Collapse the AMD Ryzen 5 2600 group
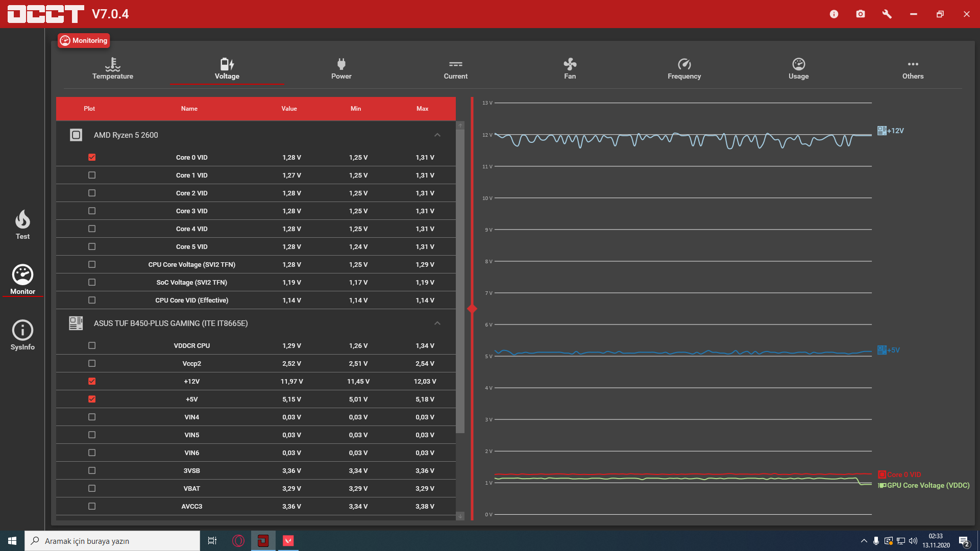This screenshot has height=551, width=980. [x=437, y=135]
